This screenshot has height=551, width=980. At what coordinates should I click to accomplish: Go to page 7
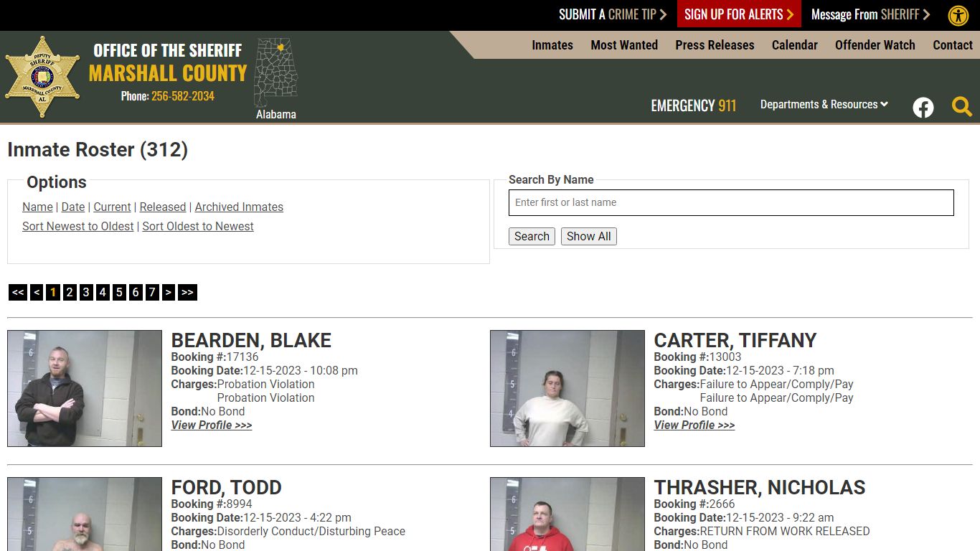point(152,292)
